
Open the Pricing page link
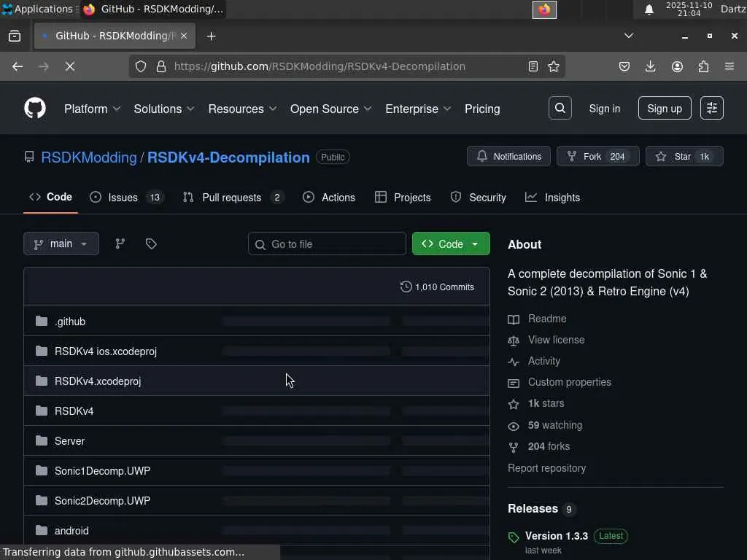482,109
